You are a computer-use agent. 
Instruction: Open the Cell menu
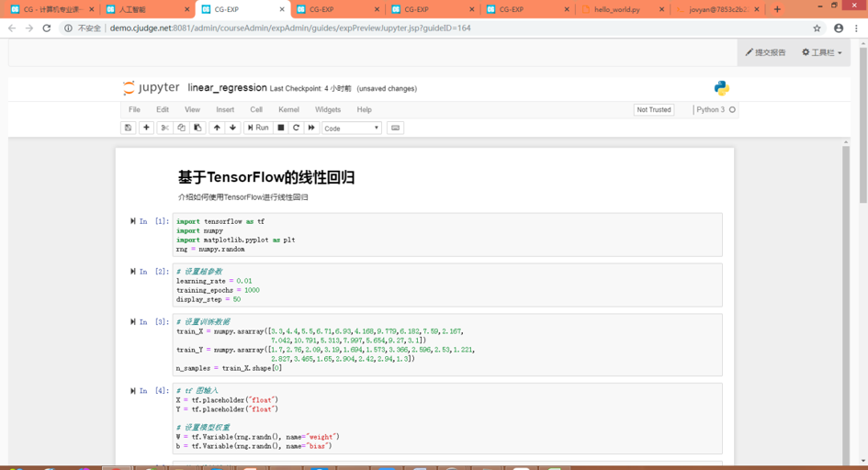point(255,109)
